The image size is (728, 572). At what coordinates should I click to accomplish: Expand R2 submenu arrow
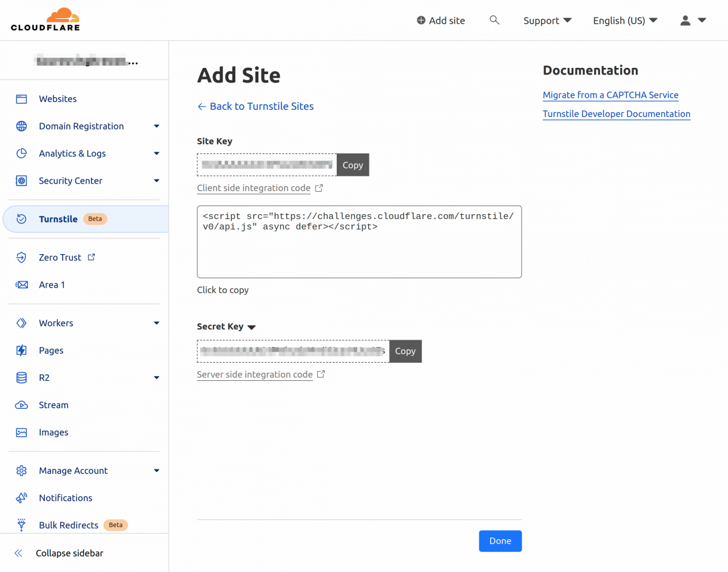(x=157, y=378)
